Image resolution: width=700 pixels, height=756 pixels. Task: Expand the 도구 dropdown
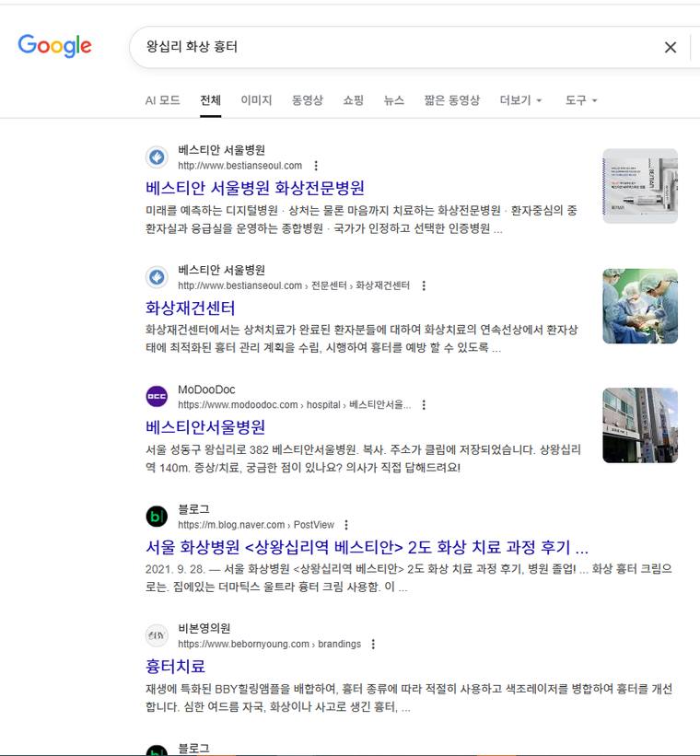coord(581,100)
